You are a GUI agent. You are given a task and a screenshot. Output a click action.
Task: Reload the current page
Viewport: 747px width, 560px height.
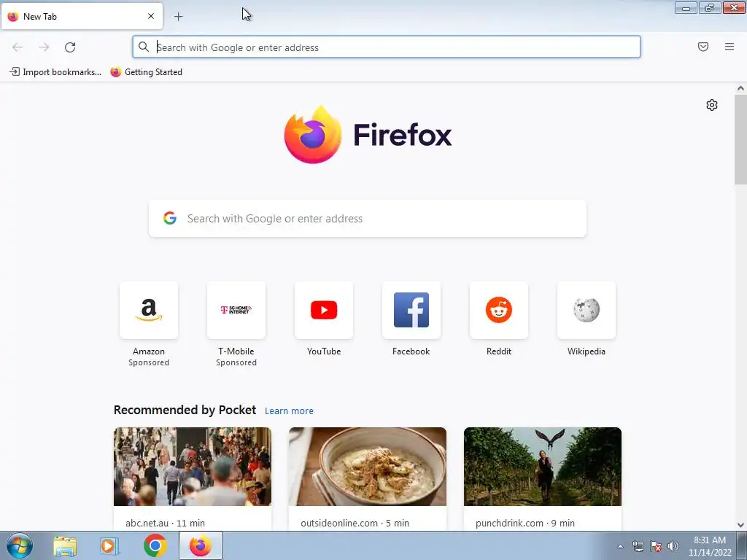[x=70, y=47]
